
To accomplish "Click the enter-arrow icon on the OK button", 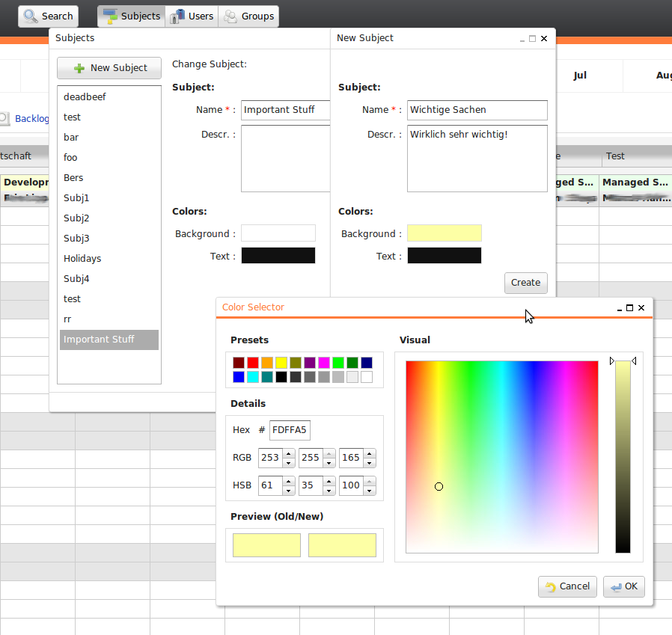I will pyautogui.click(x=614, y=586).
